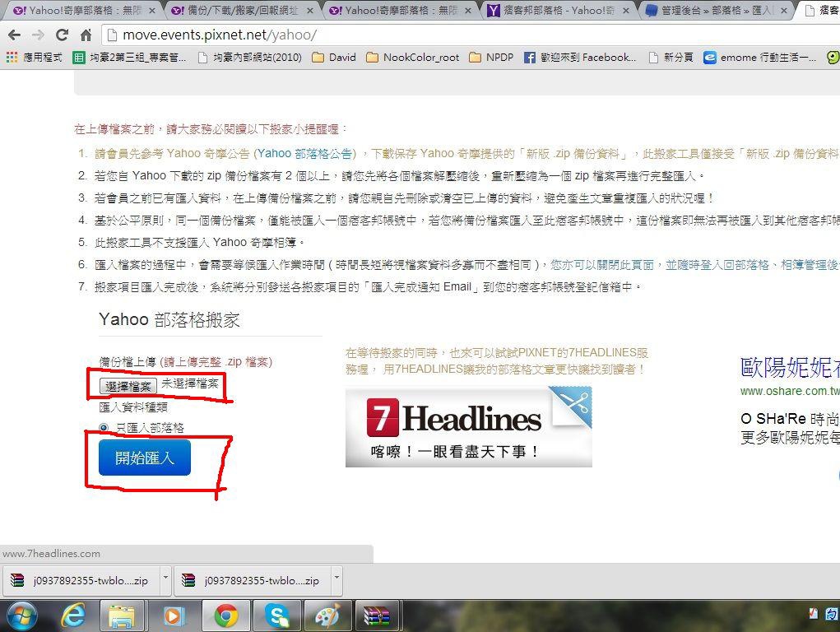Launch Internet Explorer from taskbar
Screen dimensions: 840x632
click(x=73, y=616)
